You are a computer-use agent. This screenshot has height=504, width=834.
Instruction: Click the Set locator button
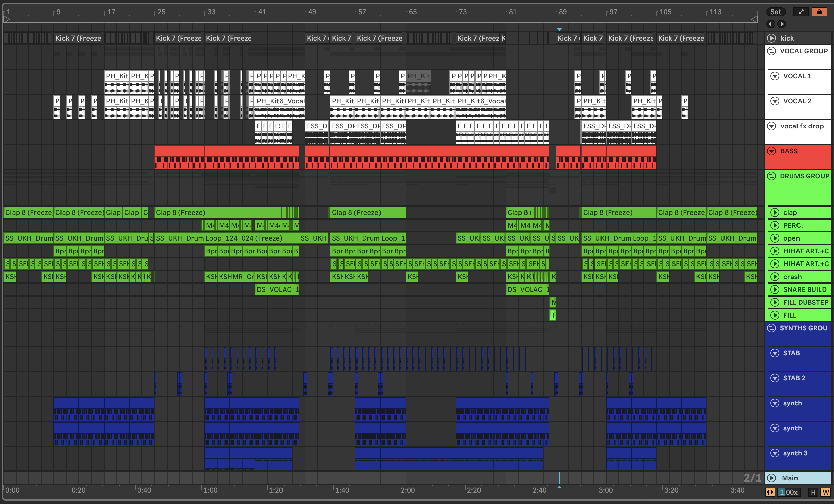click(776, 12)
